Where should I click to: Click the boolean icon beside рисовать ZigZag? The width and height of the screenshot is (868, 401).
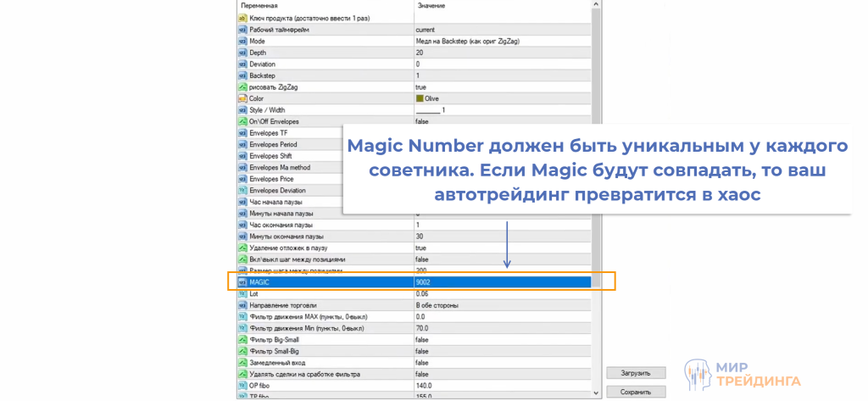click(242, 87)
